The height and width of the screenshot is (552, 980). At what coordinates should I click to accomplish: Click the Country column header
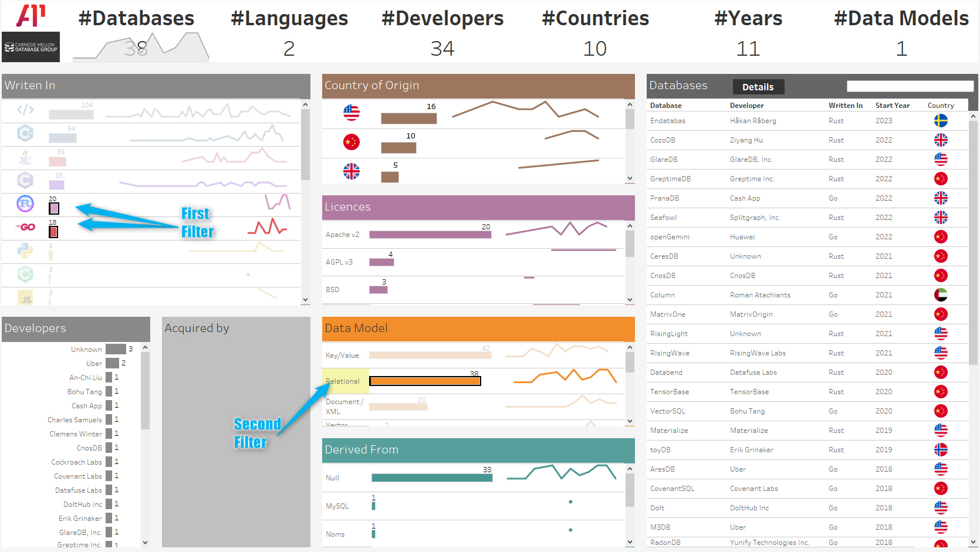coord(941,106)
